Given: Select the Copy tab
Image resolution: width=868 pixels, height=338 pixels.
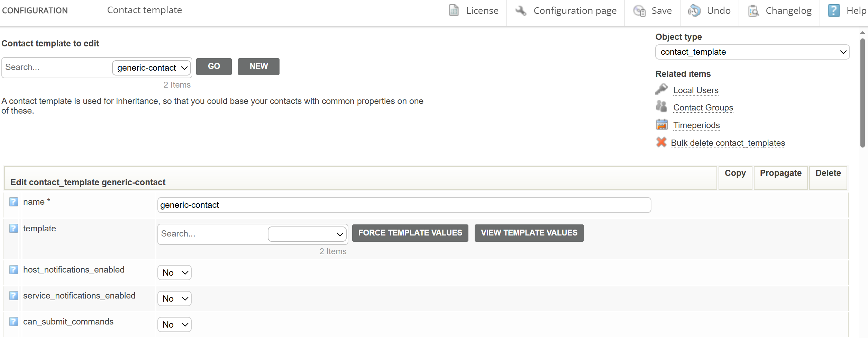Looking at the screenshot, I should [x=735, y=173].
